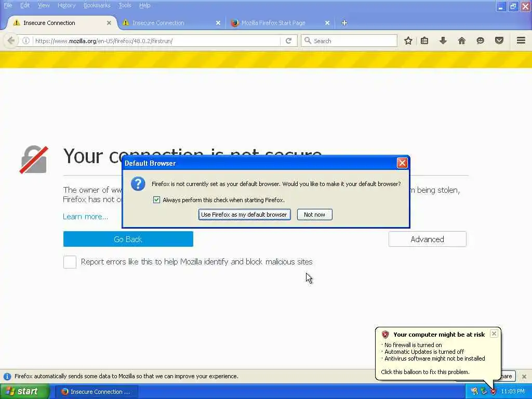Click the security balloon to fix problem

click(x=437, y=353)
